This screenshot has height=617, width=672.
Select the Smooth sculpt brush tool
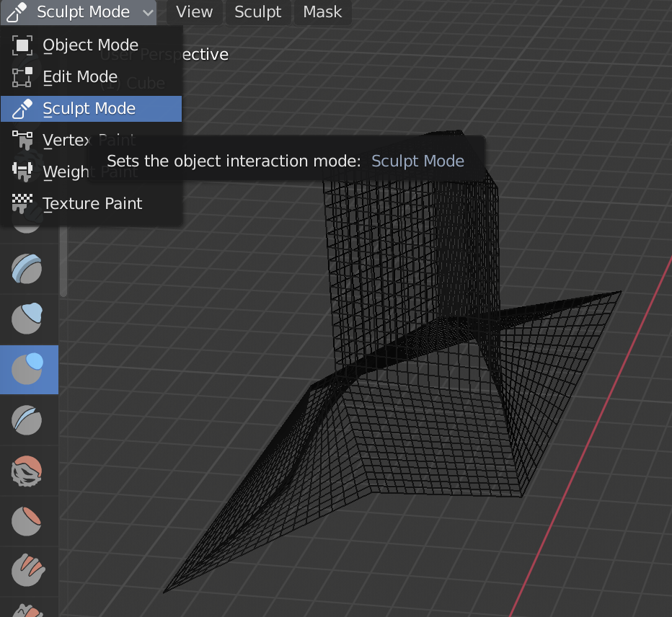[27, 471]
